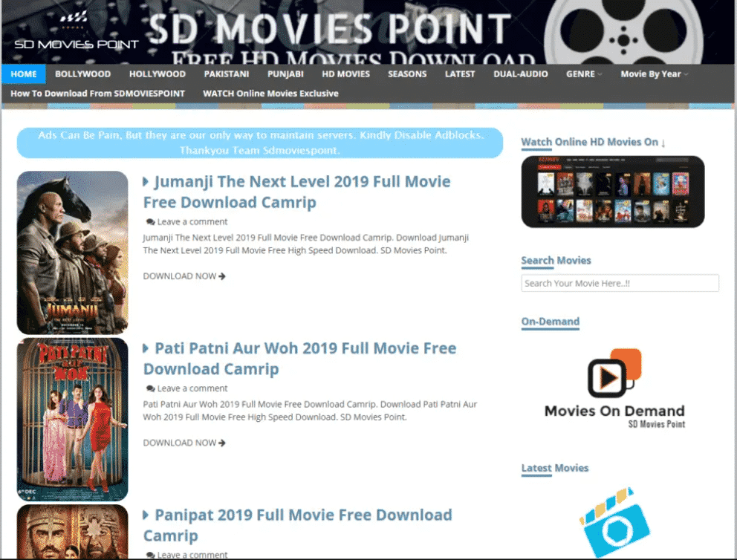The image size is (737, 560).
Task: Open the online movies site preview image
Action: (613, 192)
